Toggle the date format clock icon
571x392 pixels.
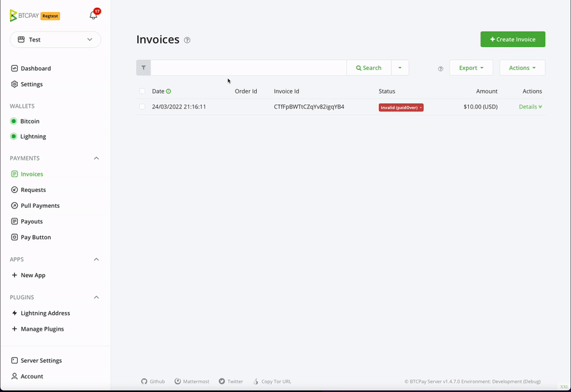pyautogui.click(x=168, y=91)
